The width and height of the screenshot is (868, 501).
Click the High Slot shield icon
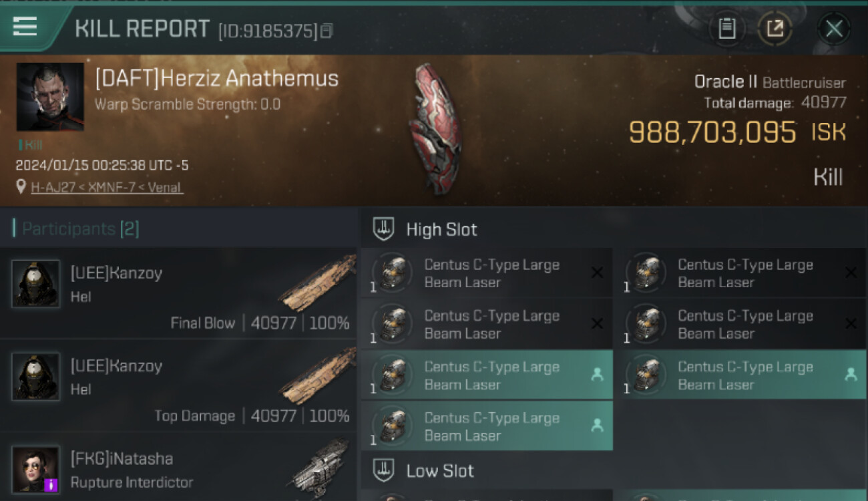click(383, 229)
